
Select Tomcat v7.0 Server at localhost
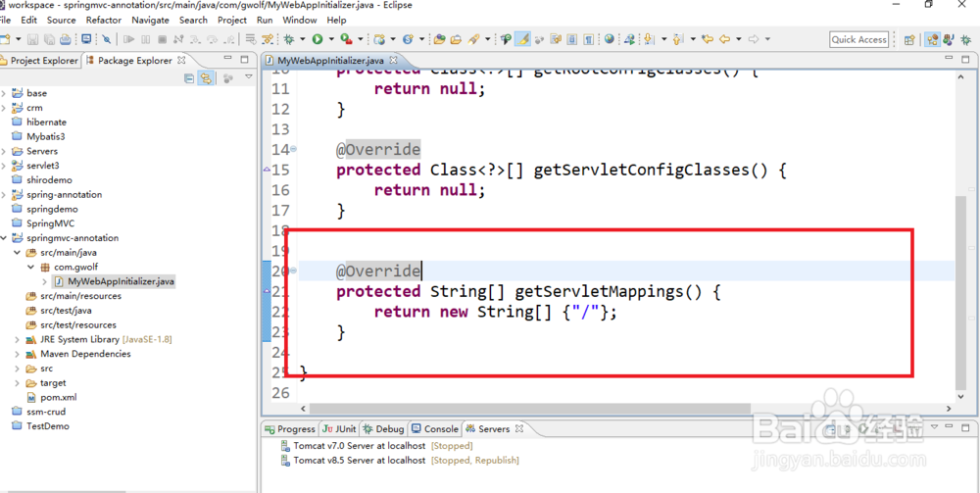tap(377, 446)
